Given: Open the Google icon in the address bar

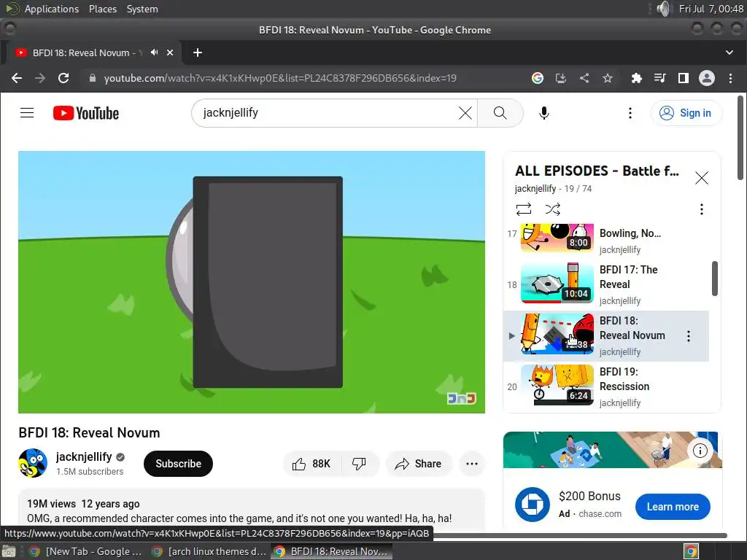Looking at the screenshot, I should tap(538, 78).
